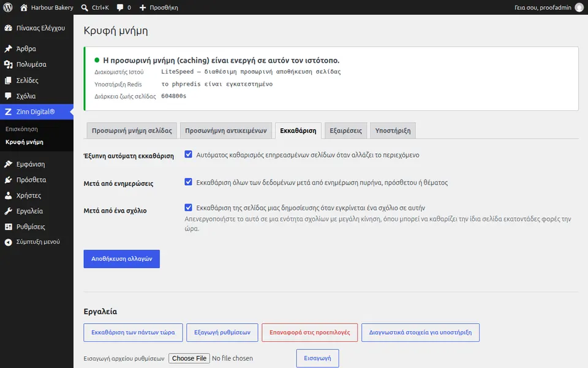Open Πίνακας Ελέγχου dashboard icon
Screen dimensions: 588x368
[x=8, y=28]
